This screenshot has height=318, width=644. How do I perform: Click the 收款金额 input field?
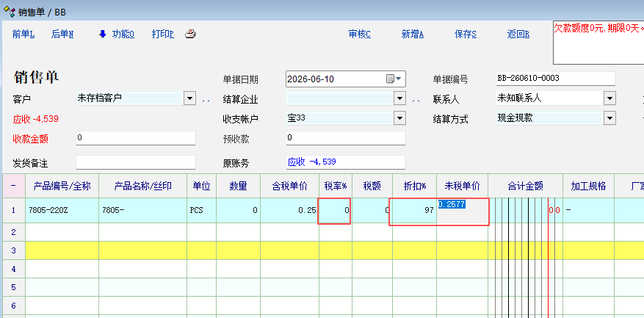(x=136, y=139)
